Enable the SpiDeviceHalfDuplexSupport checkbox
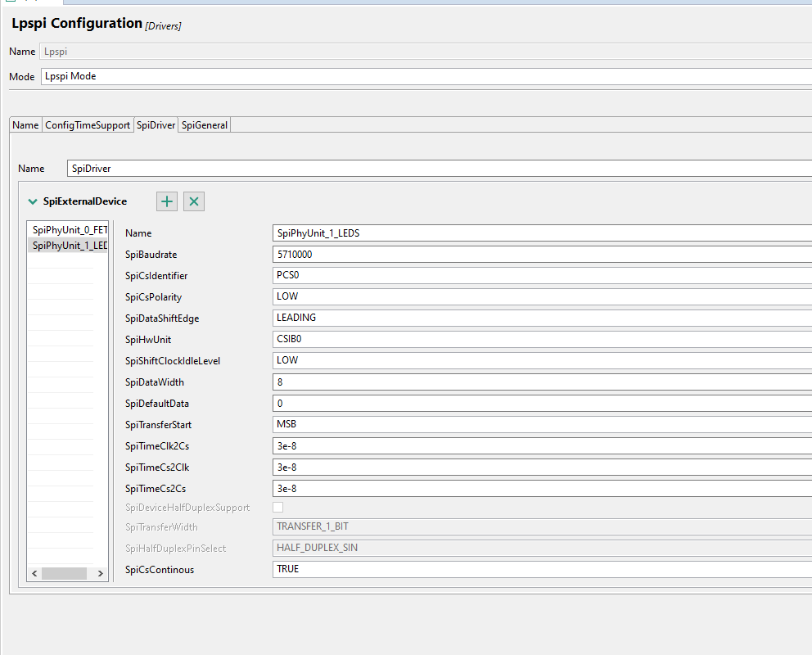This screenshot has height=655, width=812. (x=277, y=507)
